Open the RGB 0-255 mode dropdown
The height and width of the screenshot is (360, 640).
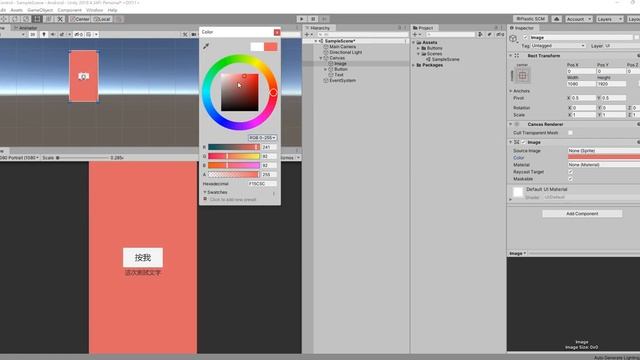tap(263, 138)
